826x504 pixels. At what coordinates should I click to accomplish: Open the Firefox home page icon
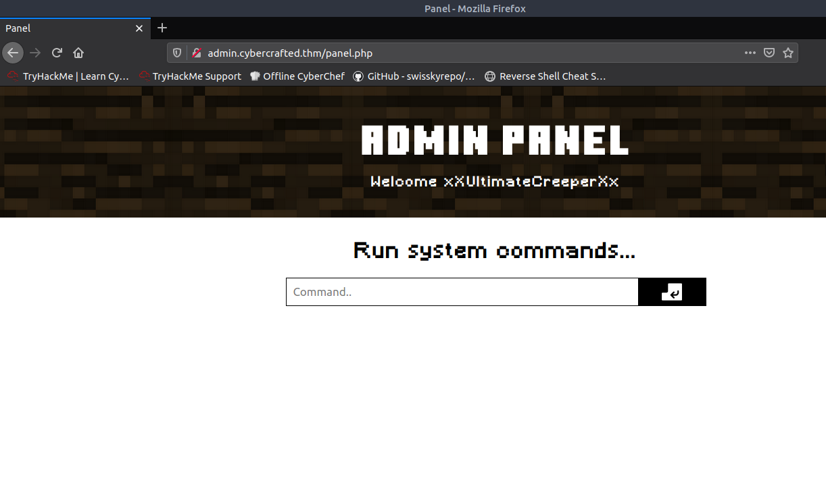point(78,53)
